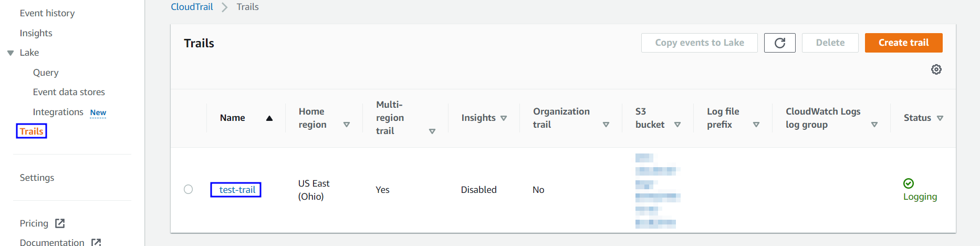
Task: Sort by Insights column arrow
Action: point(504,118)
